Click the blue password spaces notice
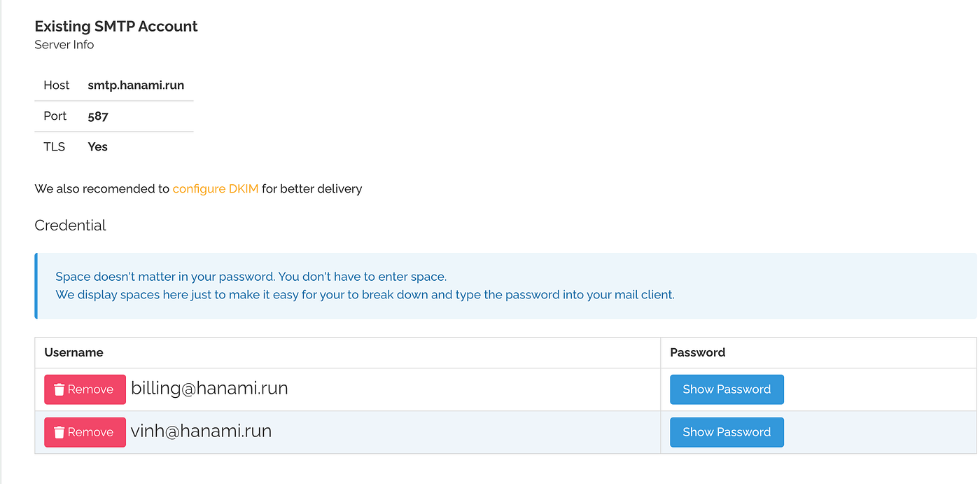 [505, 286]
